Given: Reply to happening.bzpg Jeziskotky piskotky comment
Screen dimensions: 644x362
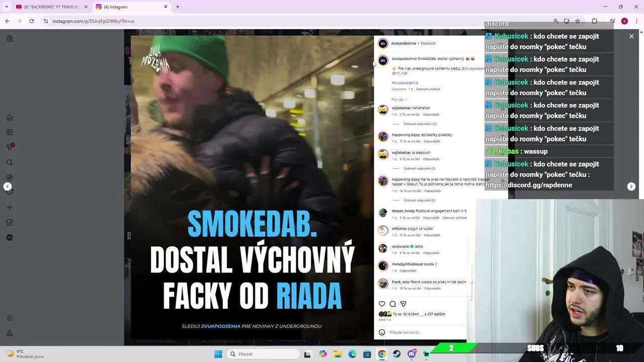Looking at the screenshot, I should 432,141.
